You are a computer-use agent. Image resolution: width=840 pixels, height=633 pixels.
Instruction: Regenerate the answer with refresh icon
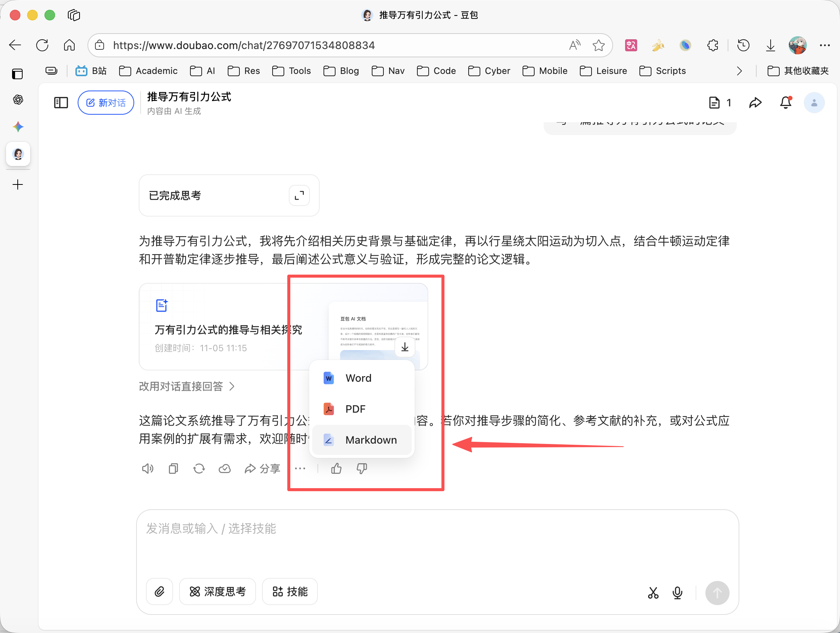[199, 469]
